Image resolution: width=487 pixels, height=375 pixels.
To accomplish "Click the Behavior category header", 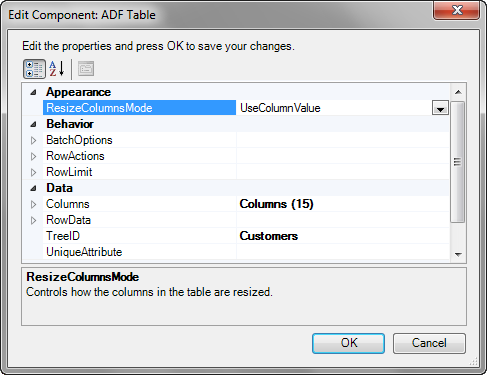I will click(x=70, y=124).
